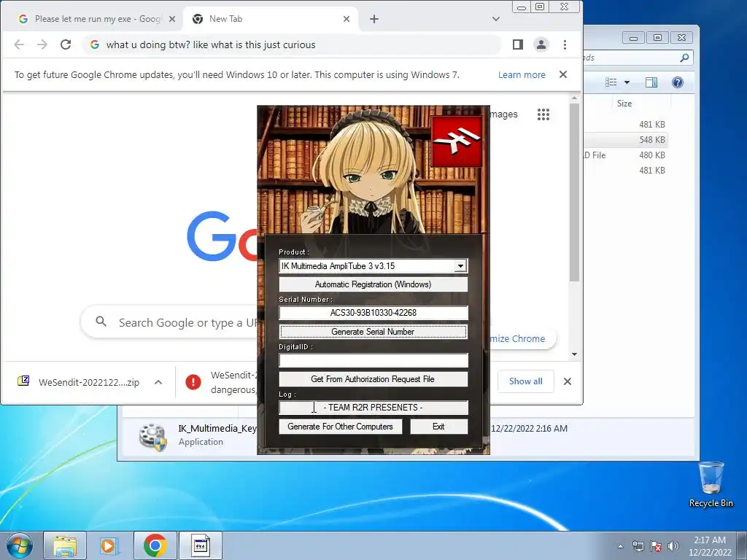Select the 480 KB file row in Explorer
This screenshot has width=747, height=560.
point(625,155)
